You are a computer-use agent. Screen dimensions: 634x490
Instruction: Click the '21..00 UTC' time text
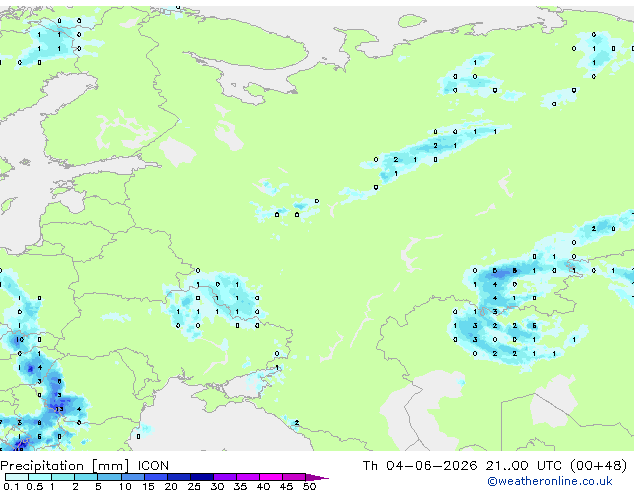pos(524,466)
